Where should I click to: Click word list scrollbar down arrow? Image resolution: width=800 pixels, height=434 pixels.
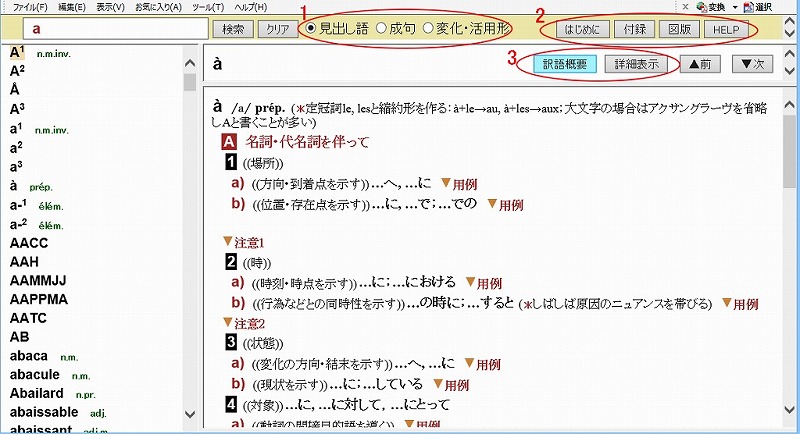click(190, 414)
